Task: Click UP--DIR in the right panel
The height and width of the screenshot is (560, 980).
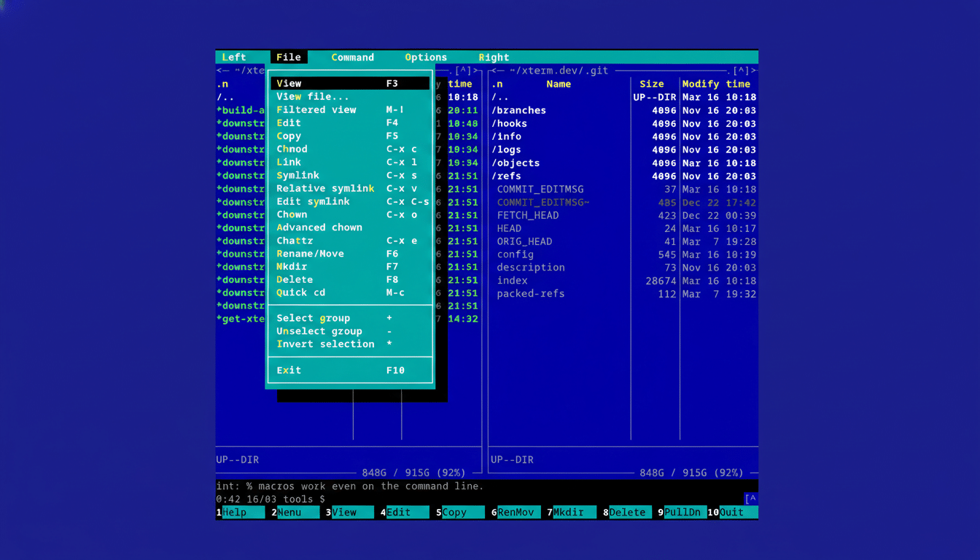Action: point(510,459)
